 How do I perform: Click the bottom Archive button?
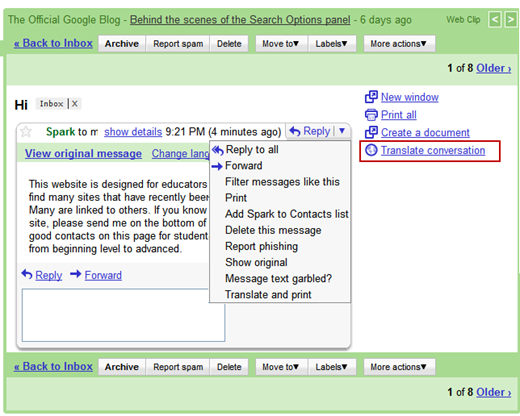(x=122, y=367)
